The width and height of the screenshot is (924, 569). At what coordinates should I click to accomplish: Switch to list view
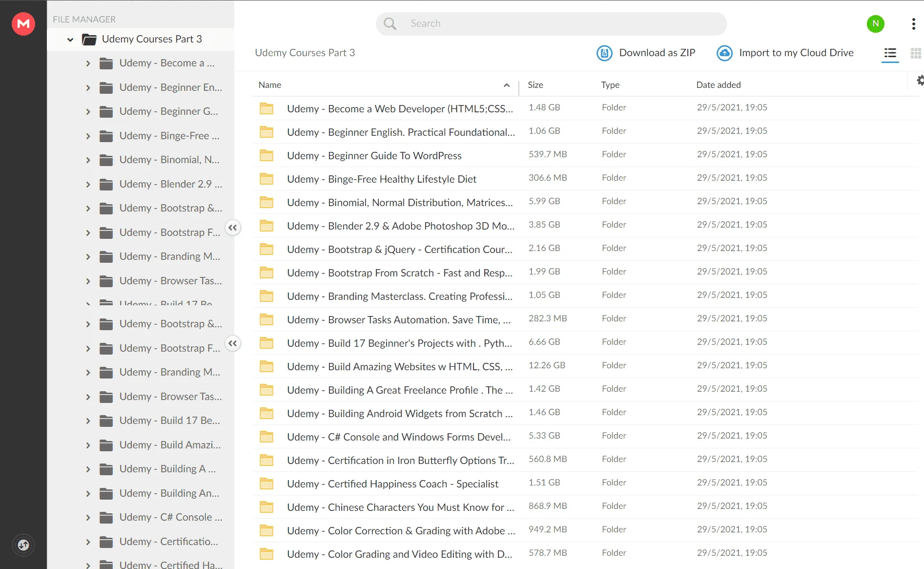coord(890,53)
